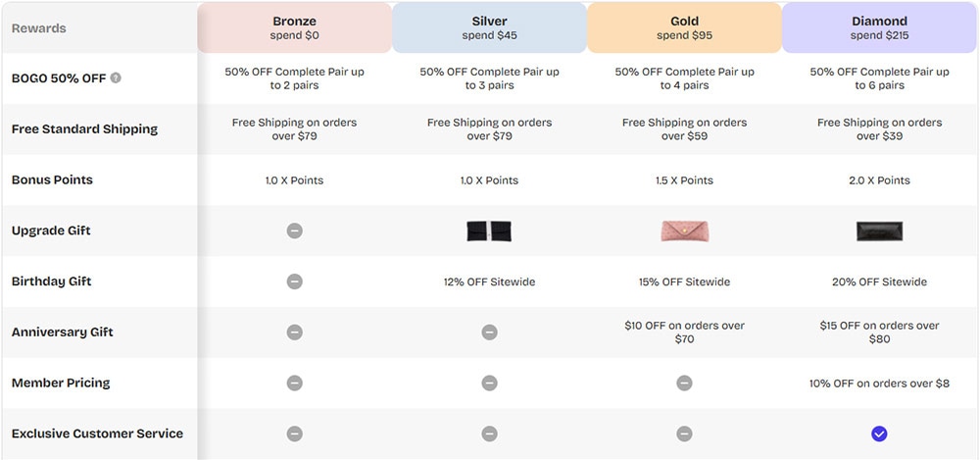Click the Diamond 10% OFF member pricing text
980x460 pixels.
[879, 383]
